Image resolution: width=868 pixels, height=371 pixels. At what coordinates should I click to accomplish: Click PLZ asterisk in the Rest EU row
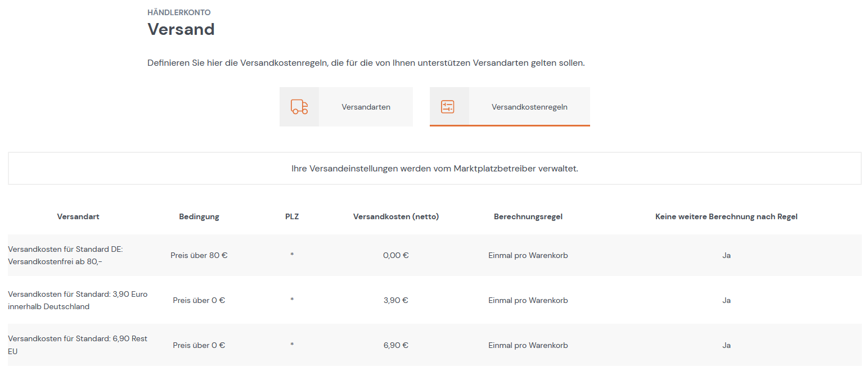coord(292,345)
